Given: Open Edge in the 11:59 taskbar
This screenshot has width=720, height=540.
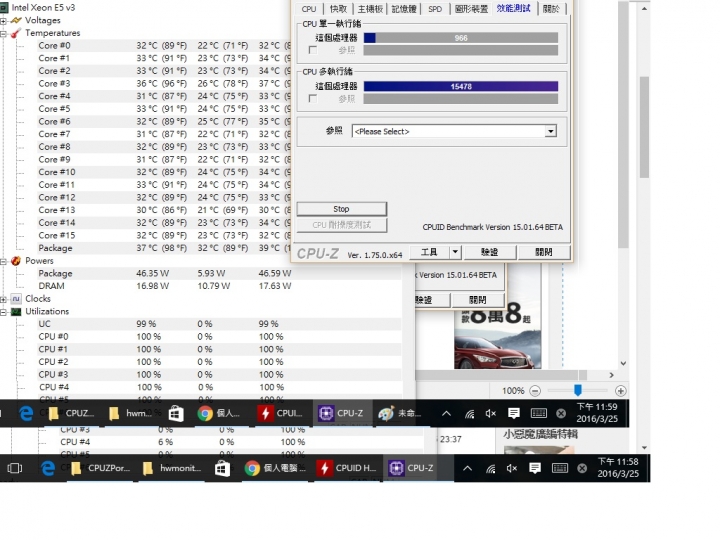Looking at the screenshot, I should (26, 413).
